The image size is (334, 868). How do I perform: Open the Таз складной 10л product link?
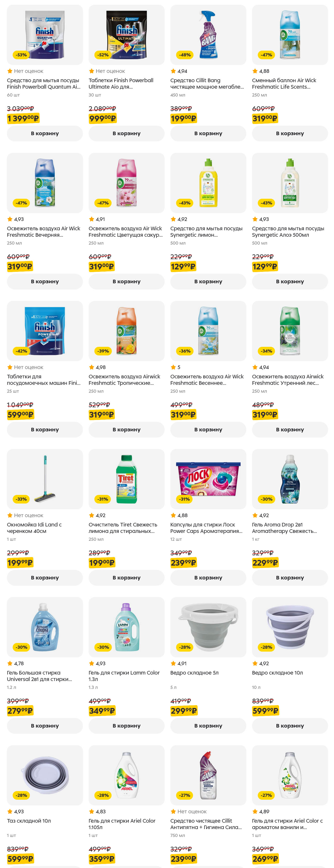point(29,820)
